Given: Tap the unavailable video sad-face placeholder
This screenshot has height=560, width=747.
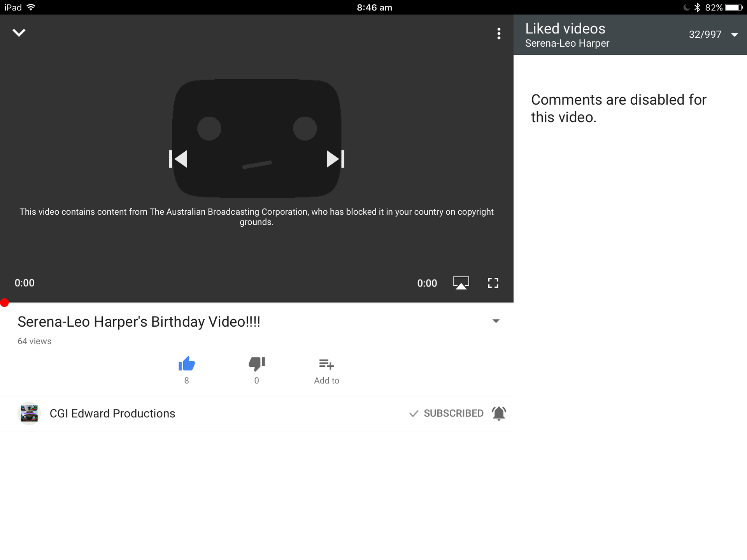Looking at the screenshot, I should [x=257, y=138].
